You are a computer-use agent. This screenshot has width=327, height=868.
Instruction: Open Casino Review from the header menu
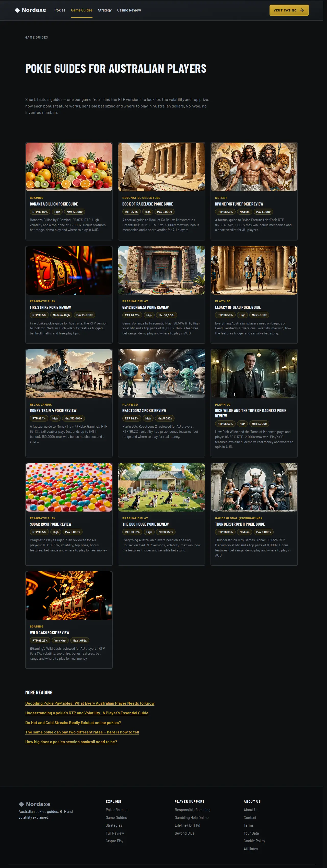(129, 10)
